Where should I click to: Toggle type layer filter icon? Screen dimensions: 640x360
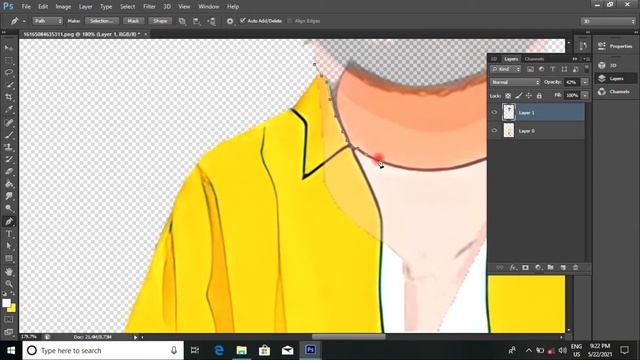click(x=553, y=69)
